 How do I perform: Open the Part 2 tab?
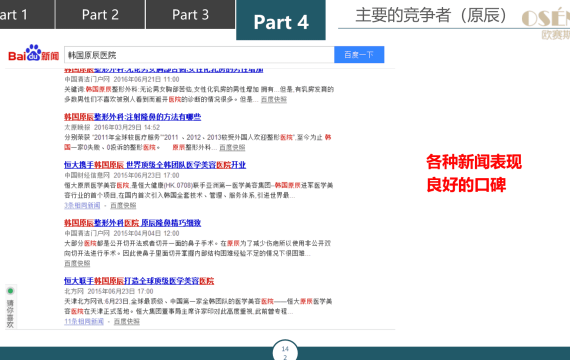tap(100, 14)
